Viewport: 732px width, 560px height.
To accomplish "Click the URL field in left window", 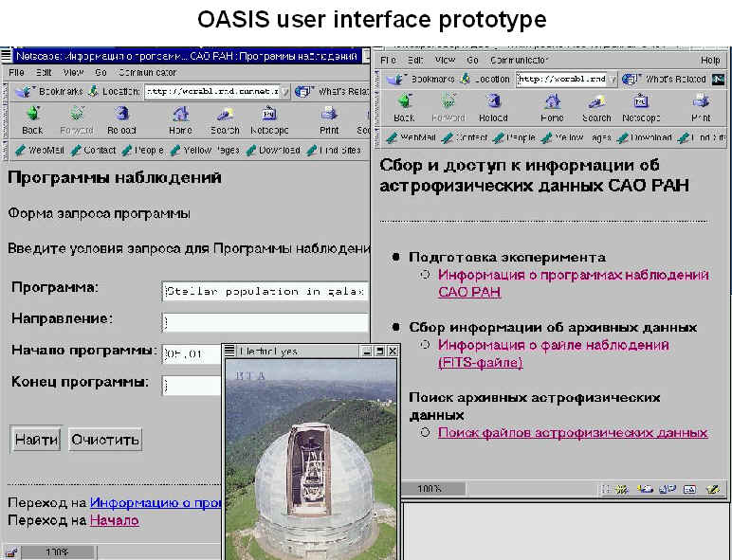I will tap(213, 92).
